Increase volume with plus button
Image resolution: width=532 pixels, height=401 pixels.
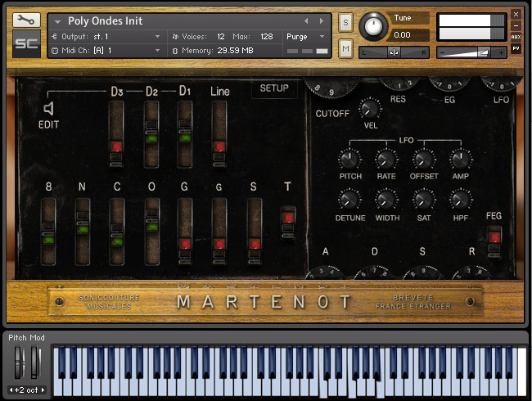(x=501, y=53)
